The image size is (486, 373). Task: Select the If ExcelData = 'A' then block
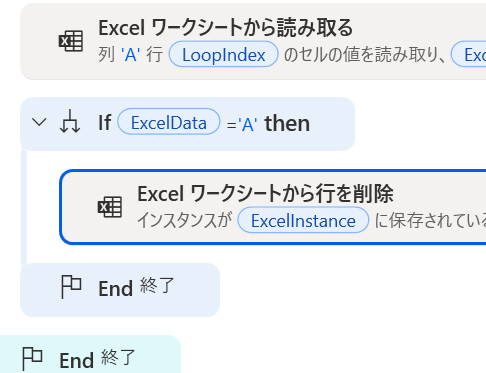[187, 124]
